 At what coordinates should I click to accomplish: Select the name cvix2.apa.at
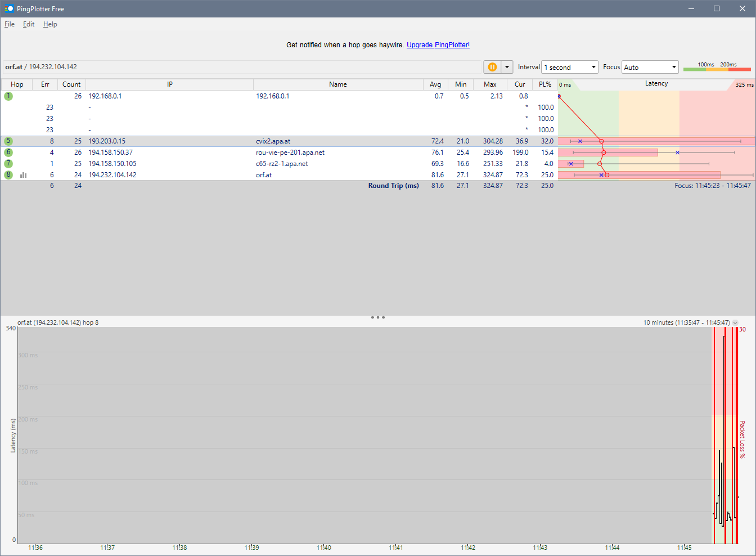pos(273,141)
